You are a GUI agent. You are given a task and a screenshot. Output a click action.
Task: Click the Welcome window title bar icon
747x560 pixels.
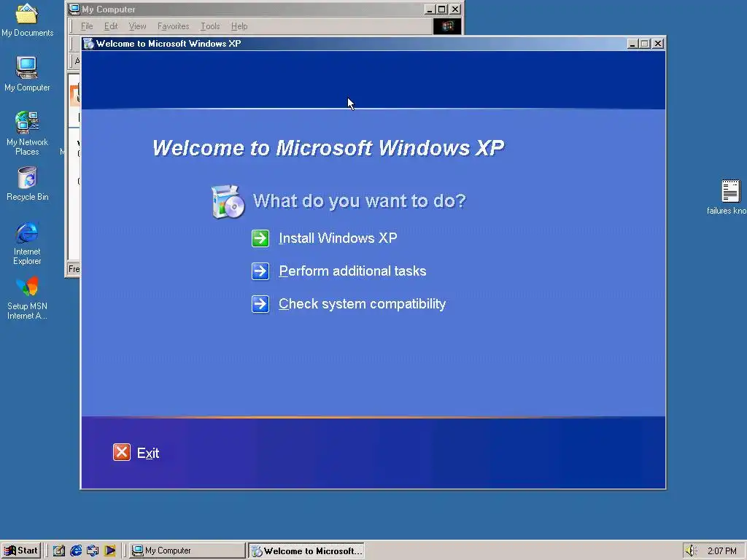[88, 43]
